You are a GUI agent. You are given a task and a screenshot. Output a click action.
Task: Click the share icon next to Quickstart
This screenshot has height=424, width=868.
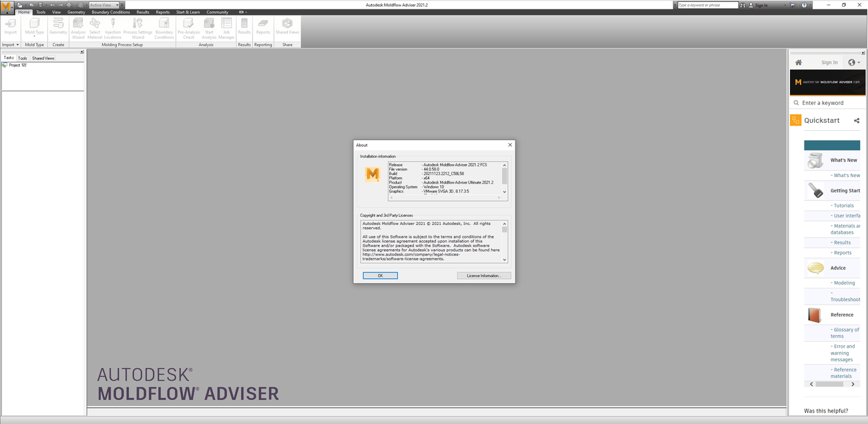(857, 120)
